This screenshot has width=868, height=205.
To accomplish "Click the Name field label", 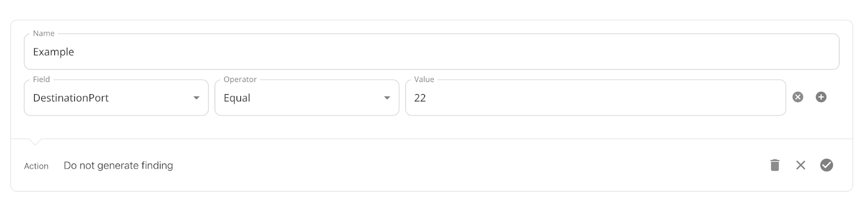I will click(x=43, y=34).
